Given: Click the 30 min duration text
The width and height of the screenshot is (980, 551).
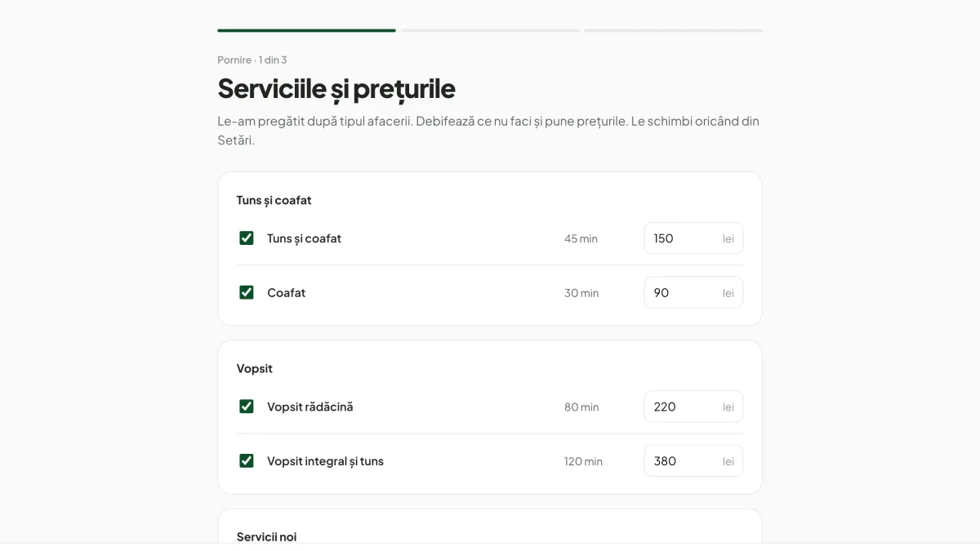Looking at the screenshot, I should (581, 292).
